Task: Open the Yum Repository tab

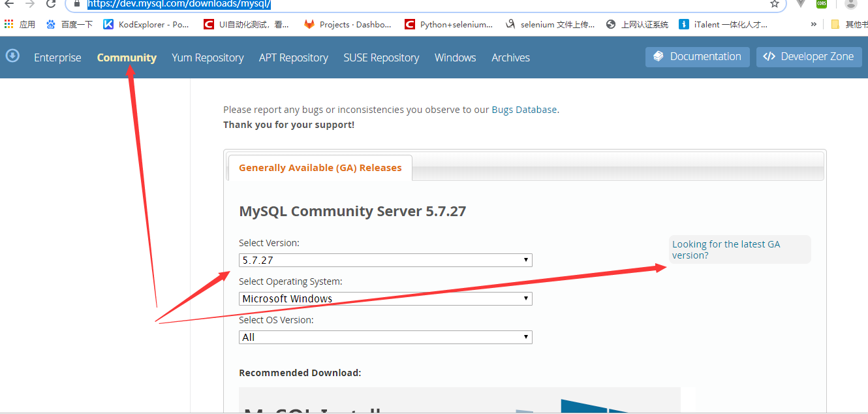Action: click(208, 57)
